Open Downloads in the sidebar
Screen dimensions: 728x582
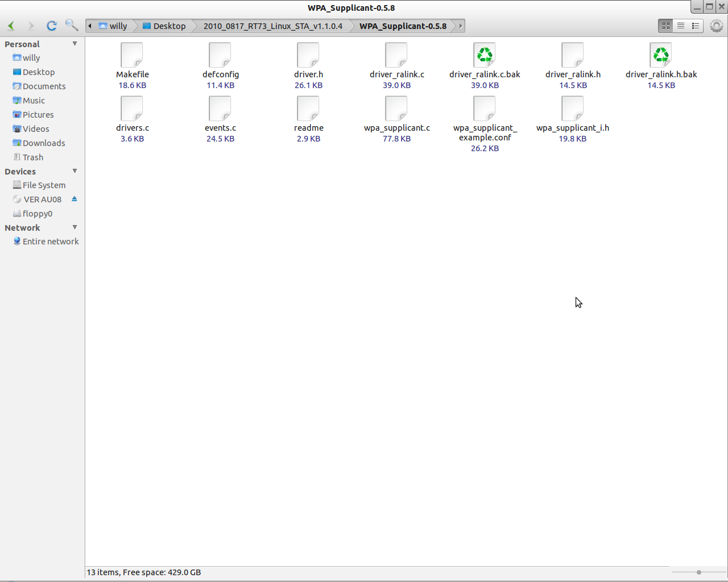44,143
